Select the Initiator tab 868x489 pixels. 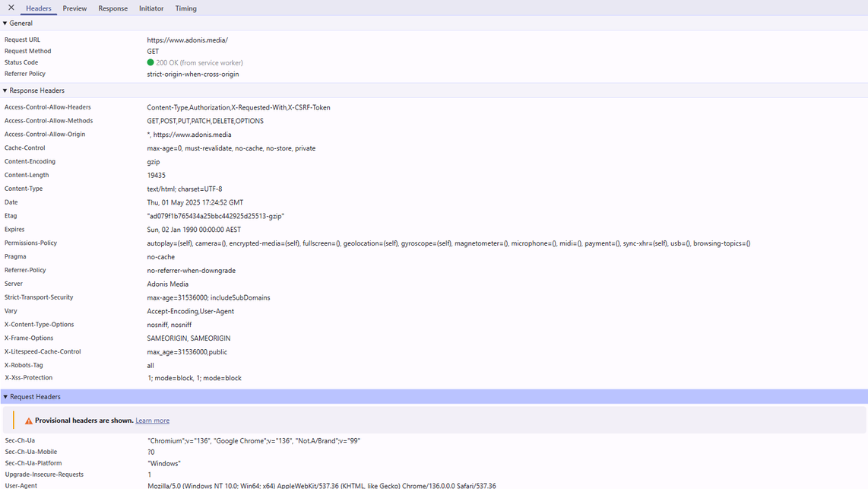150,8
